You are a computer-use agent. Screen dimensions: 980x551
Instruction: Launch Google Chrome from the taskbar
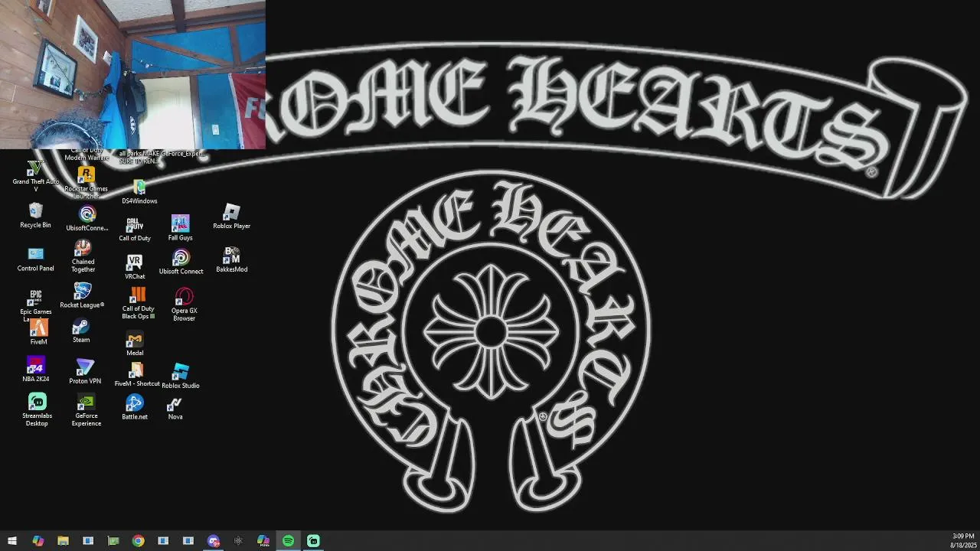(138, 541)
